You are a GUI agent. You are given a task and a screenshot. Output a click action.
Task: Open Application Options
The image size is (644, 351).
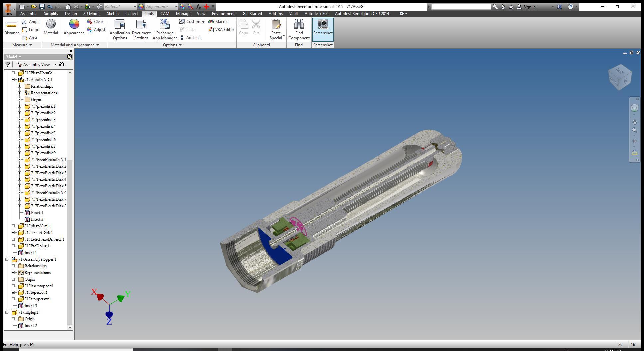tap(120, 29)
